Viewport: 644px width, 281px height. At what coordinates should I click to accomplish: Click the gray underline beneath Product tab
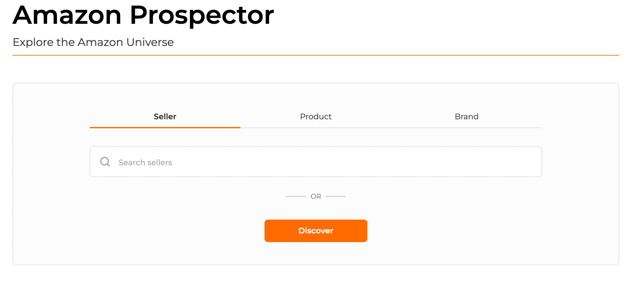[316, 128]
